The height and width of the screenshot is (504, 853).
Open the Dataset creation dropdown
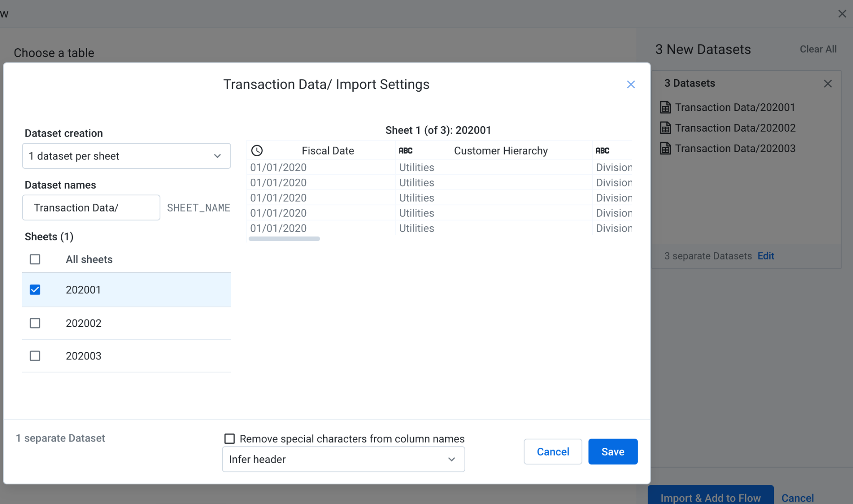pyautogui.click(x=126, y=156)
